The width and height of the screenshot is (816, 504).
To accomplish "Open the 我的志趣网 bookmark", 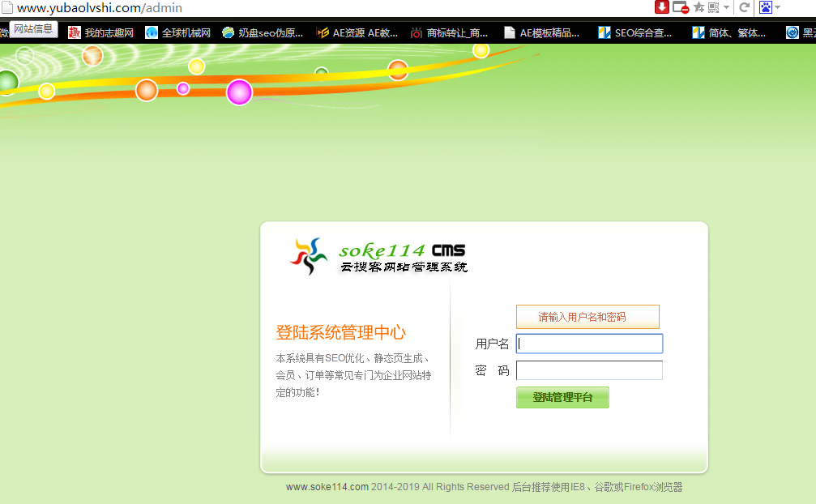I will (101, 33).
